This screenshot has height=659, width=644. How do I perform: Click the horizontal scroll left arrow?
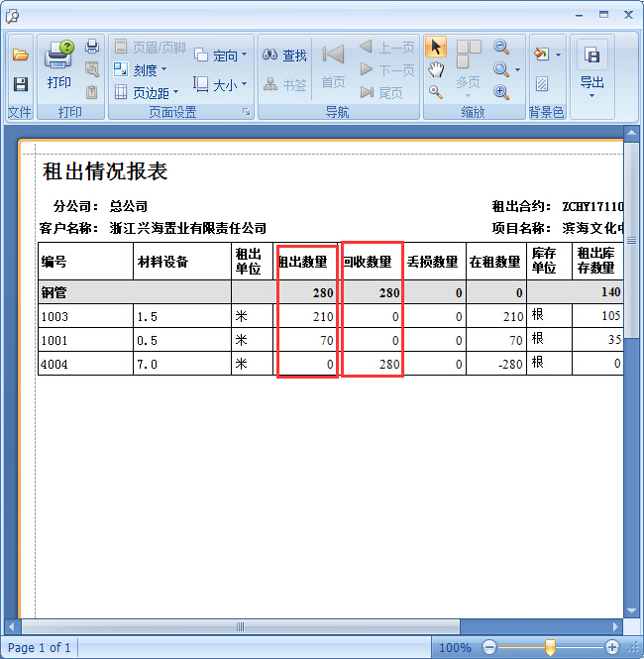[x=12, y=627]
